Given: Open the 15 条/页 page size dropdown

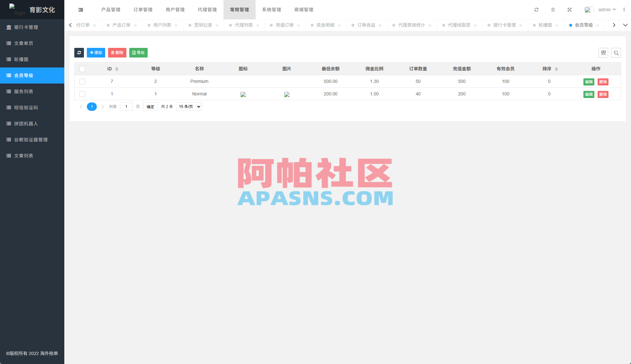Looking at the screenshot, I should (x=189, y=106).
